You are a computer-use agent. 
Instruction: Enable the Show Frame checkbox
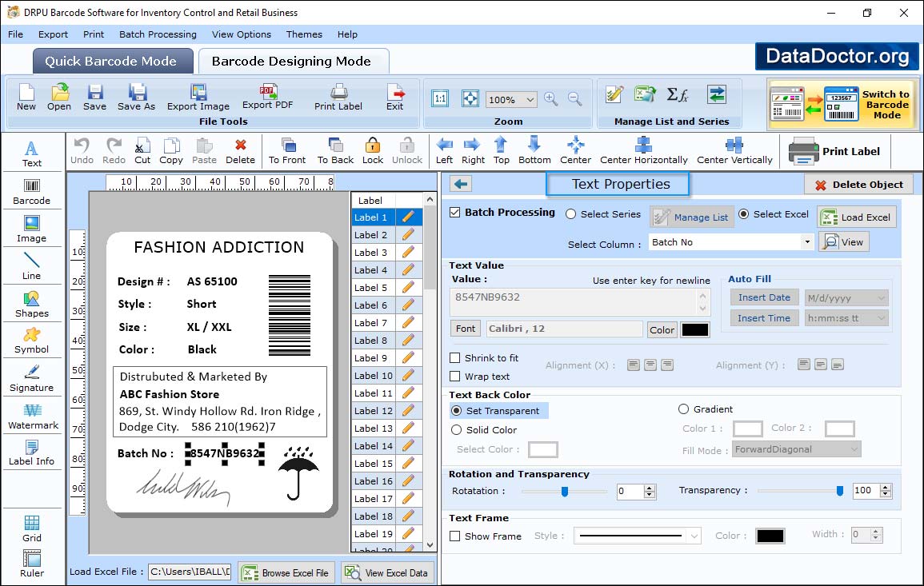click(x=455, y=536)
